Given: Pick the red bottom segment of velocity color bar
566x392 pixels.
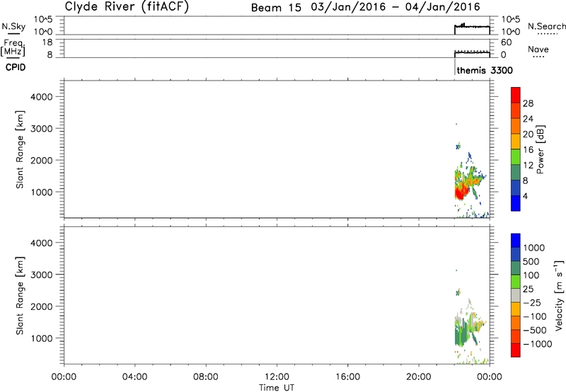Looking at the screenshot, I should pyautogui.click(x=516, y=350).
